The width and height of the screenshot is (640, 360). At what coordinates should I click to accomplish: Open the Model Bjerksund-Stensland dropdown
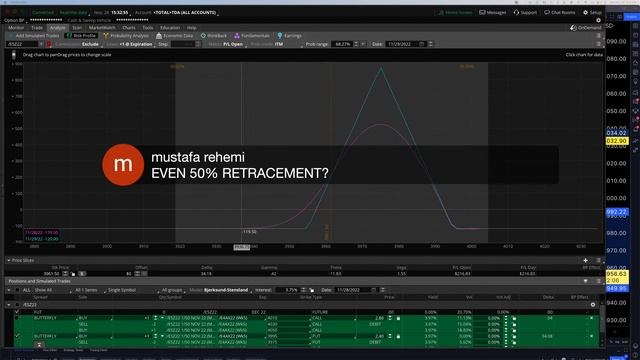tap(226, 290)
